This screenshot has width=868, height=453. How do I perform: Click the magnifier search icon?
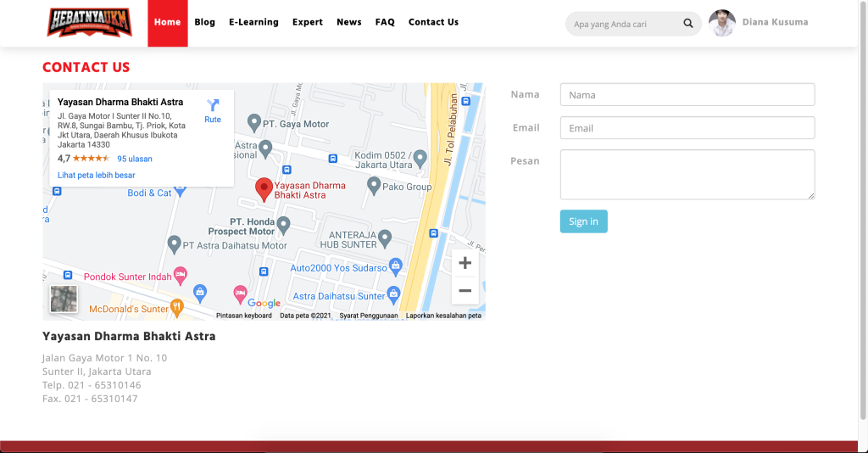click(688, 23)
